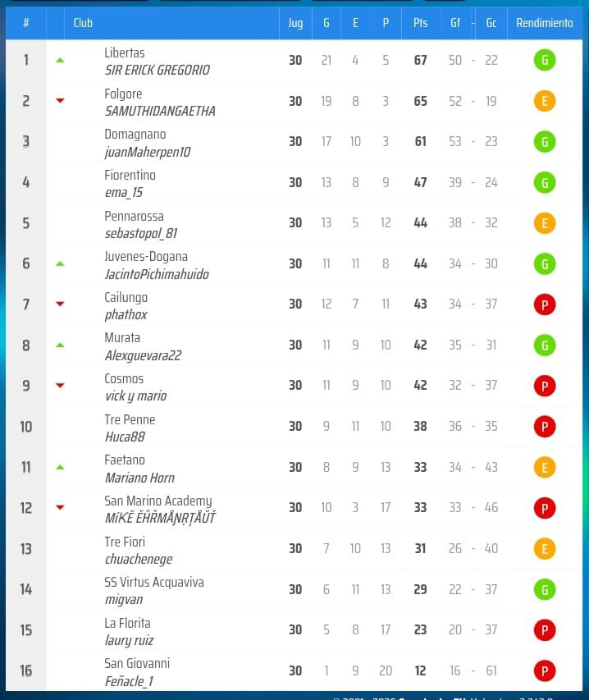Viewport: 589px width, 700px height.
Task: Open manager Huca88 profile
Action: click(125, 437)
